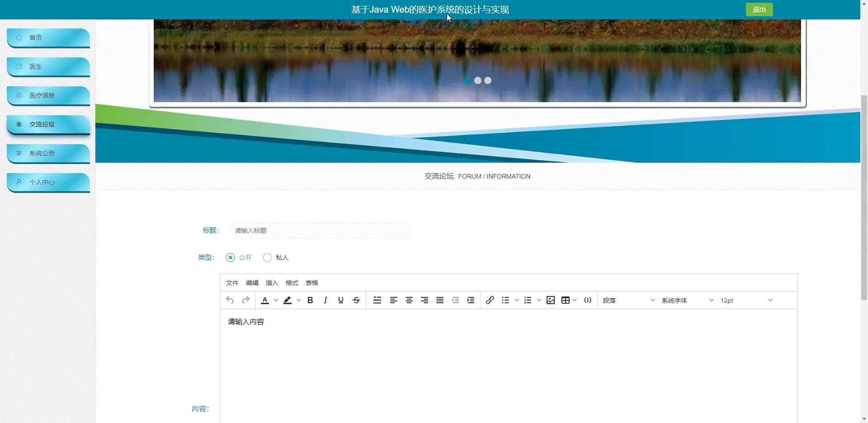Open the 插入 editor menu
The image size is (868, 423).
click(x=272, y=283)
